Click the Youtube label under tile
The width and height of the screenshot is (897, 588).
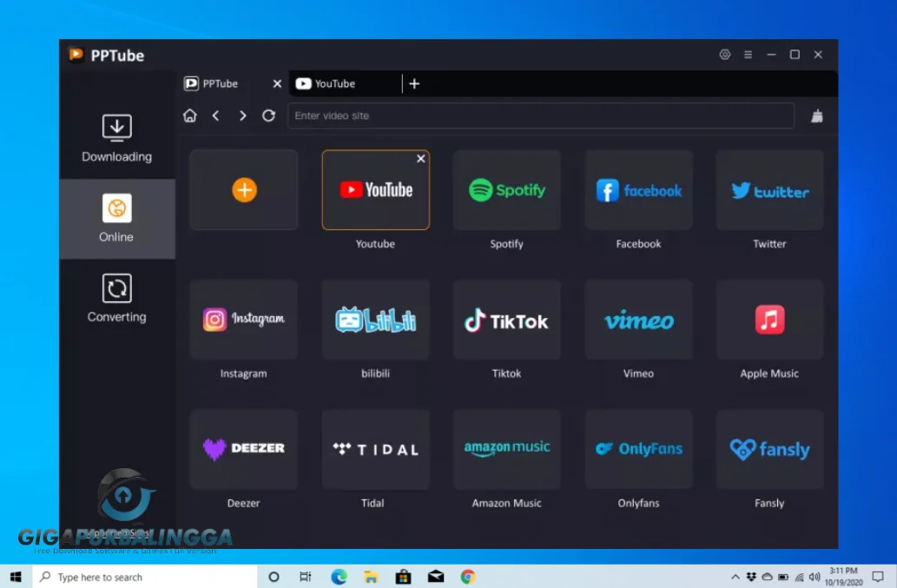click(375, 244)
